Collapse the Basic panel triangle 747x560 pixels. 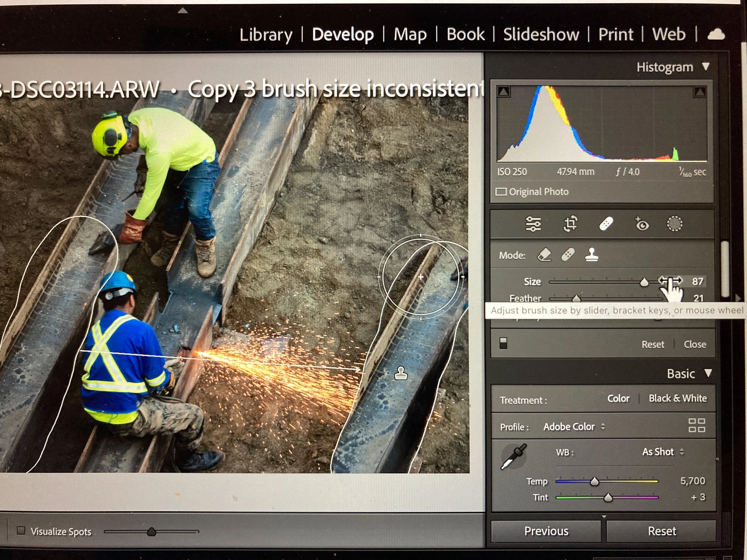pos(708,373)
